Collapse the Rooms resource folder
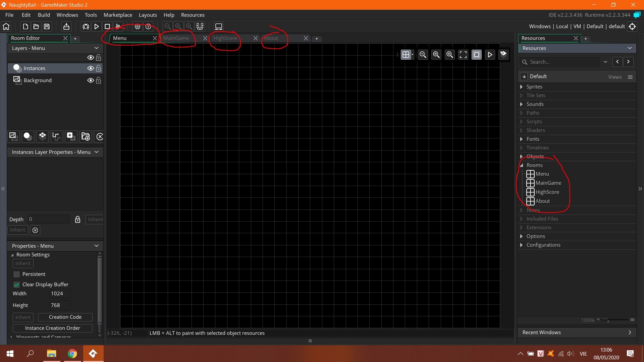This screenshot has width=644, height=362. click(x=522, y=165)
